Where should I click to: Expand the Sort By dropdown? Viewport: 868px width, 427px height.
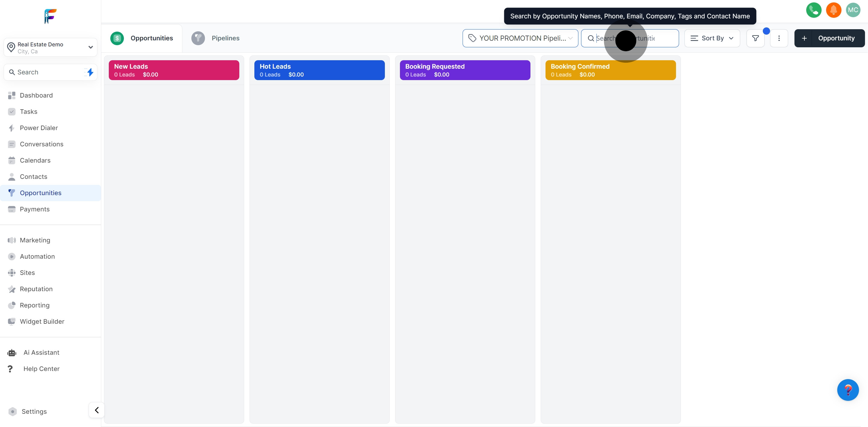(x=712, y=38)
